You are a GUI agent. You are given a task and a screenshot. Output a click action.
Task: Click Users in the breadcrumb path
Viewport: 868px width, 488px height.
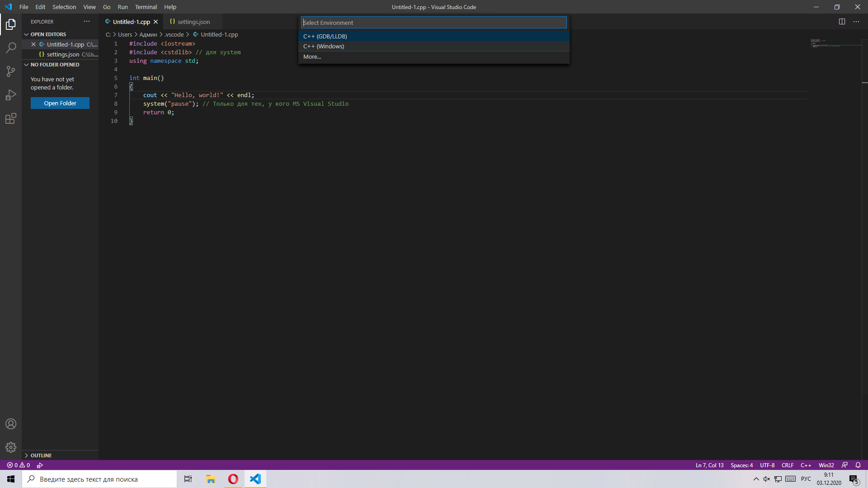pyautogui.click(x=125, y=34)
